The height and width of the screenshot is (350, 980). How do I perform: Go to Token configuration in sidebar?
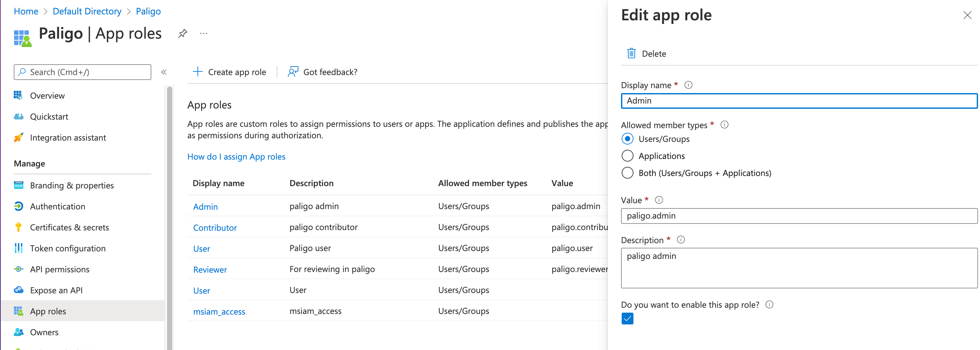pyautogui.click(x=68, y=248)
